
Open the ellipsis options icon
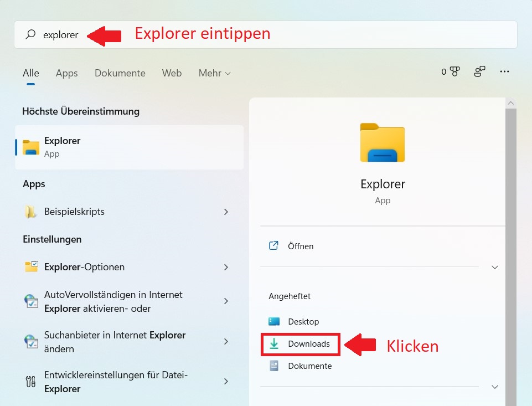pos(504,72)
